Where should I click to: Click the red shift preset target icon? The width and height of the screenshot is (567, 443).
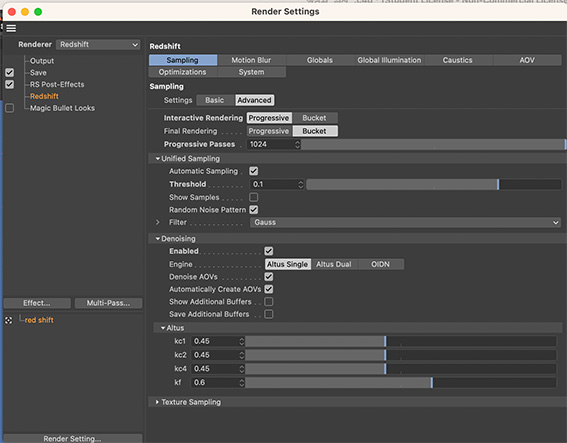pos(8,320)
